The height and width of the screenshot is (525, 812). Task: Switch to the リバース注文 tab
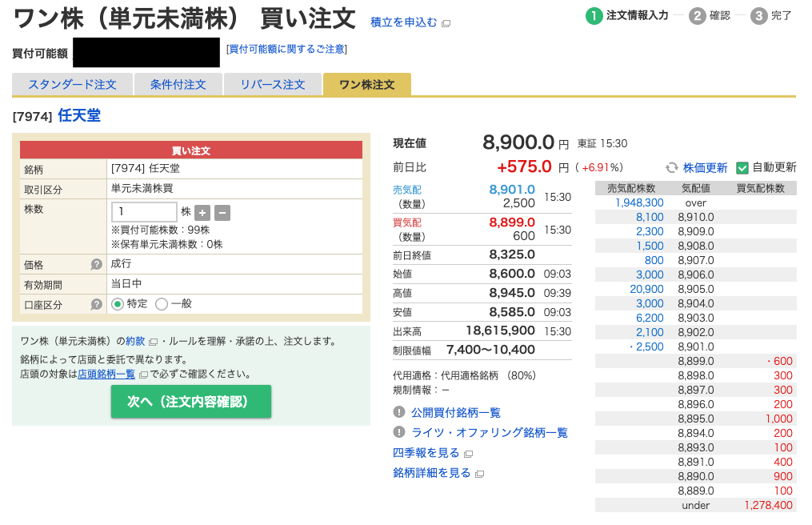pyautogui.click(x=272, y=85)
